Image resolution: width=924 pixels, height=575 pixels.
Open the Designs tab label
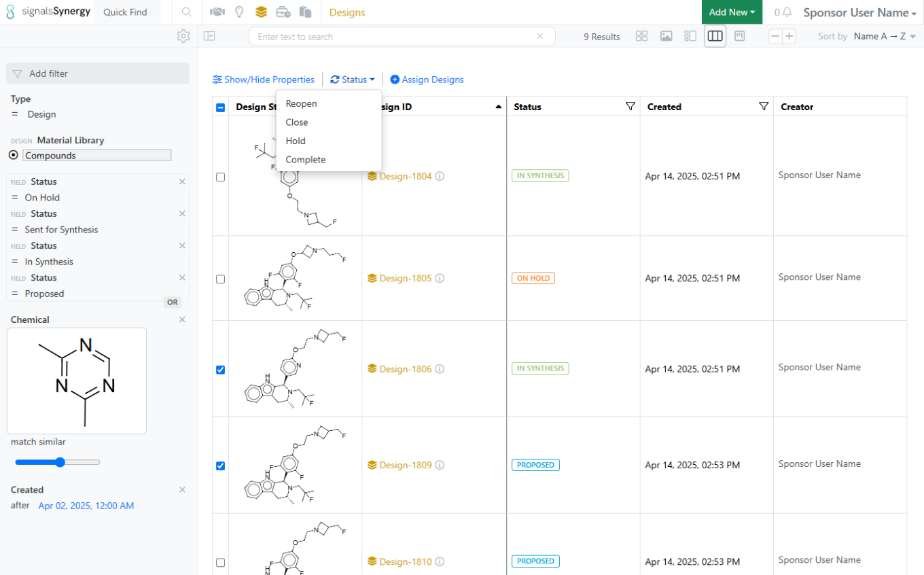pyautogui.click(x=347, y=12)
